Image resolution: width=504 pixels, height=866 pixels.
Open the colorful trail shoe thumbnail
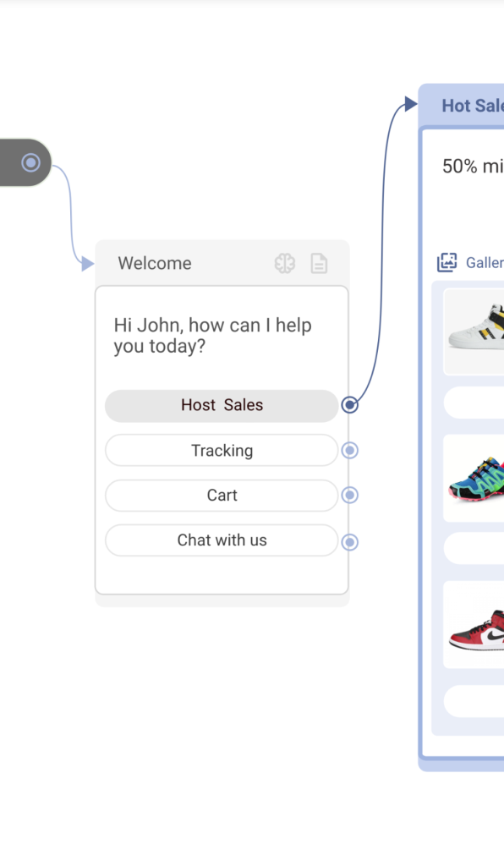(x=474, y=479)
